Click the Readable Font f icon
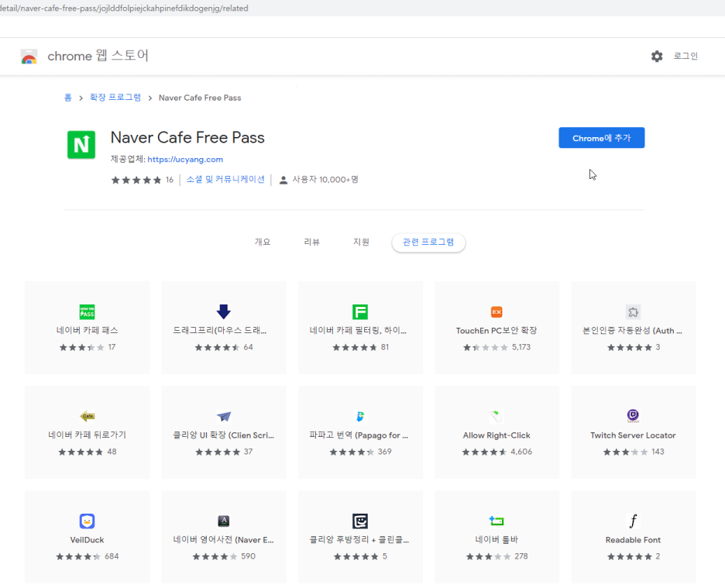This screenshot has width=725, height=588. [633, 521]
